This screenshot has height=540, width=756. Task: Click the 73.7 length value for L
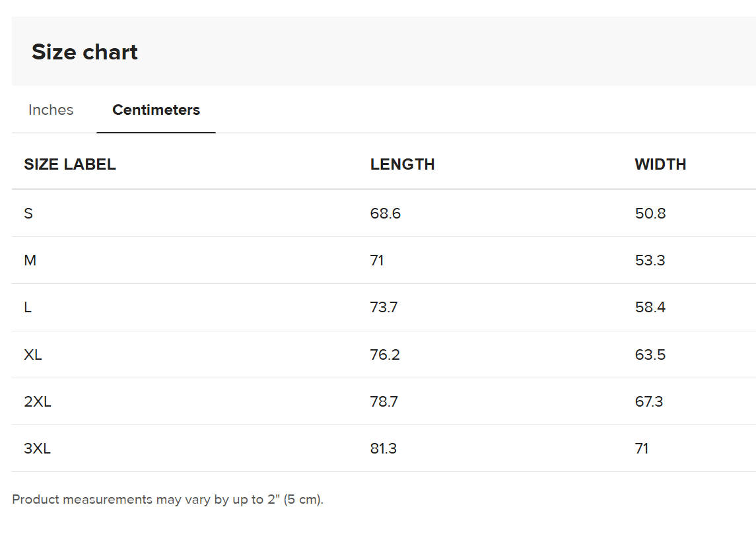point(384,307)
